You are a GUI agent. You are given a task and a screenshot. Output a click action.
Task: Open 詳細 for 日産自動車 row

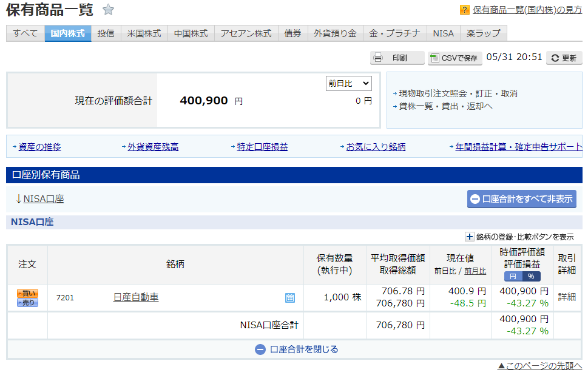567,297
